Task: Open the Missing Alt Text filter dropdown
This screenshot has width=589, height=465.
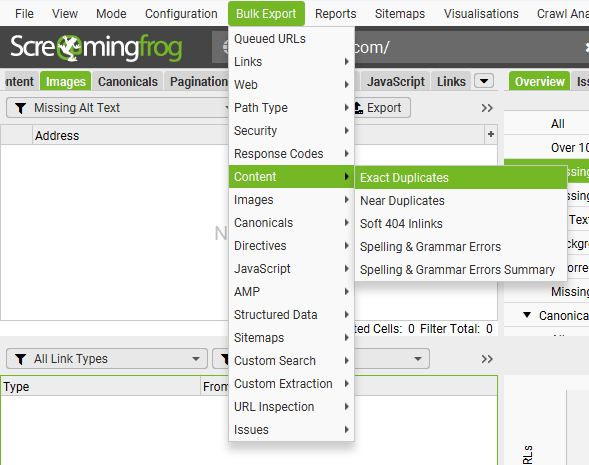Action: 118,108
